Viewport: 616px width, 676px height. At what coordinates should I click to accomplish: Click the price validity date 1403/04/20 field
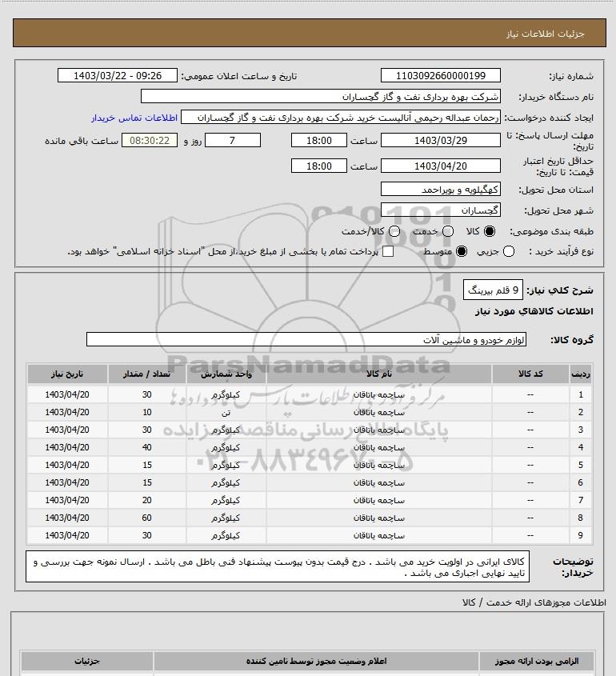tap(441, 166)
